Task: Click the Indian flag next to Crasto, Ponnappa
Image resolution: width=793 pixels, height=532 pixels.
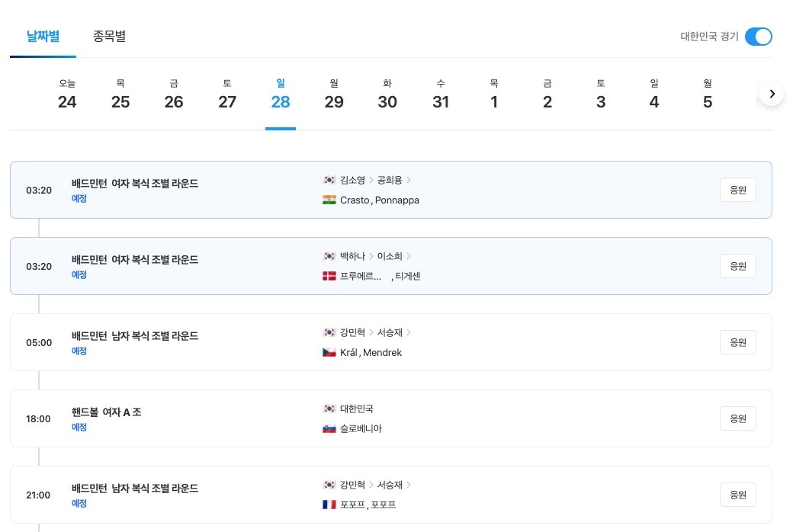Action: pyautogui.click(x=329, y=200)
